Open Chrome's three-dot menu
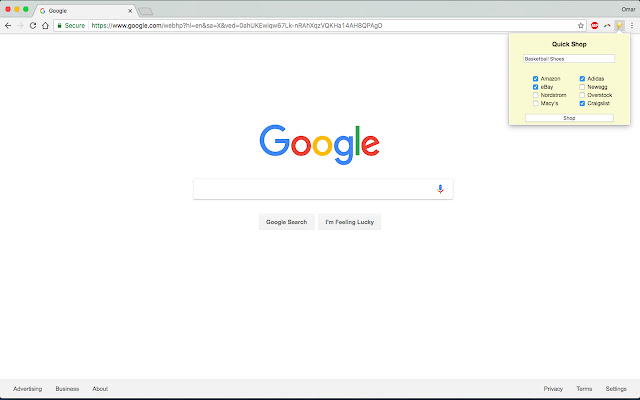 (632, 26)
